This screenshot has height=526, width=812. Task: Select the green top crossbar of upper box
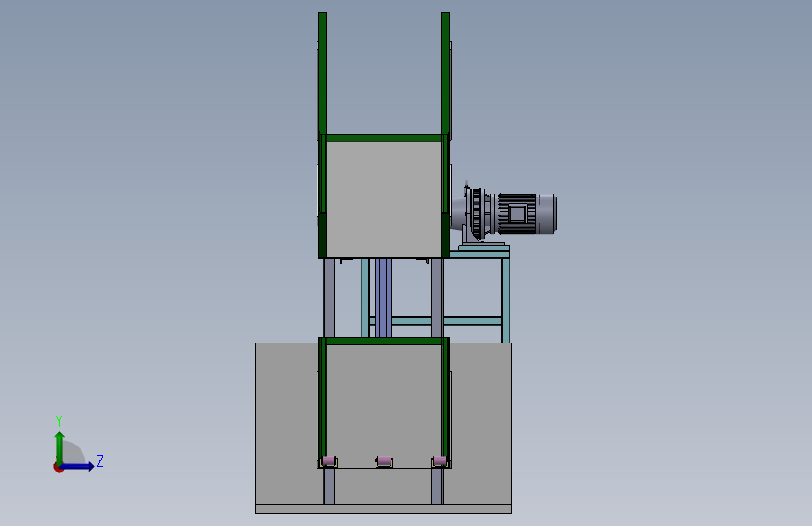(384, 138)
